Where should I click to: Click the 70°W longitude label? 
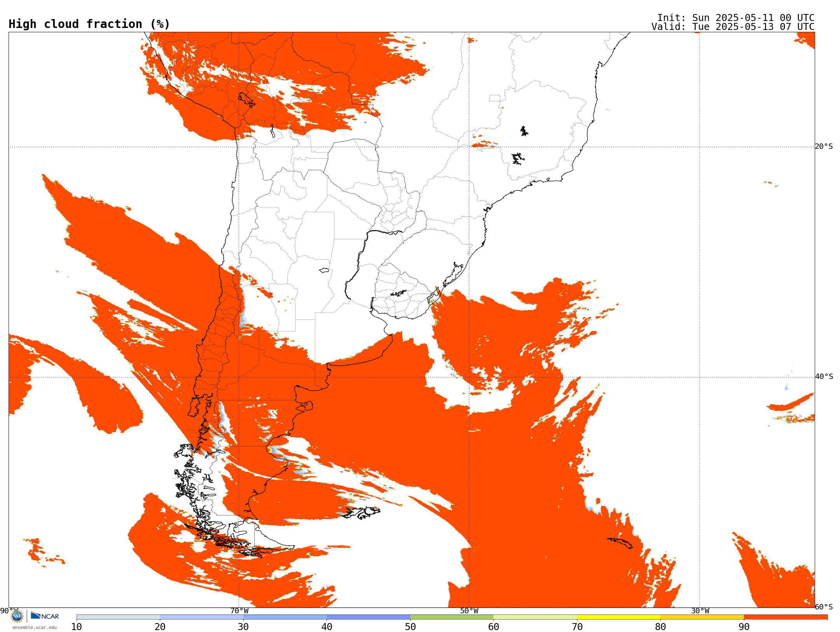click(239, 611)
